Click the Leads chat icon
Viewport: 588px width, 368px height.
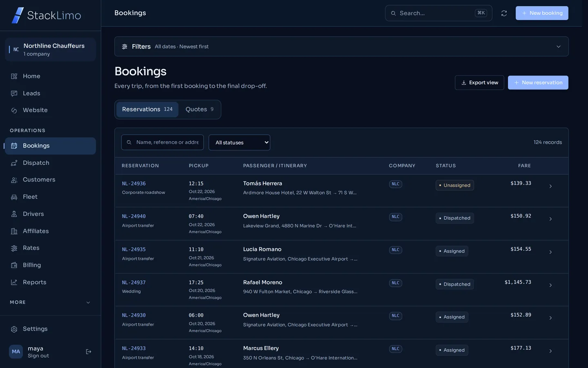click(14, 94)
